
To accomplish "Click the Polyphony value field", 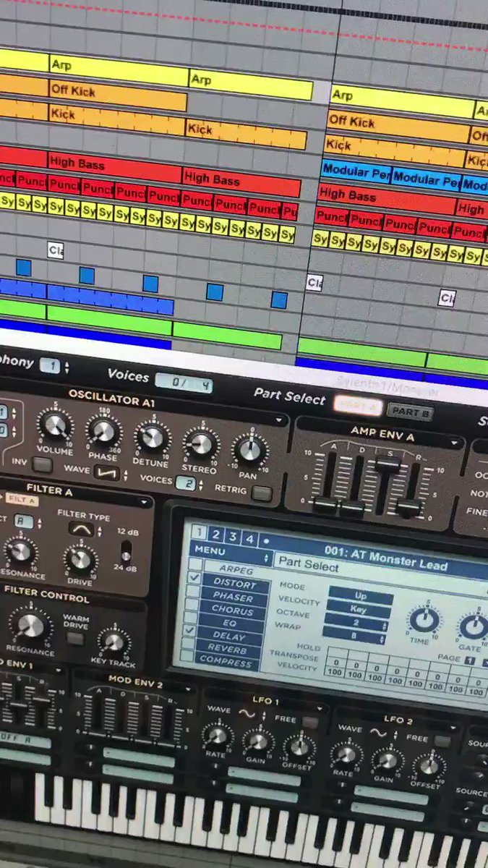I will 51,366.
